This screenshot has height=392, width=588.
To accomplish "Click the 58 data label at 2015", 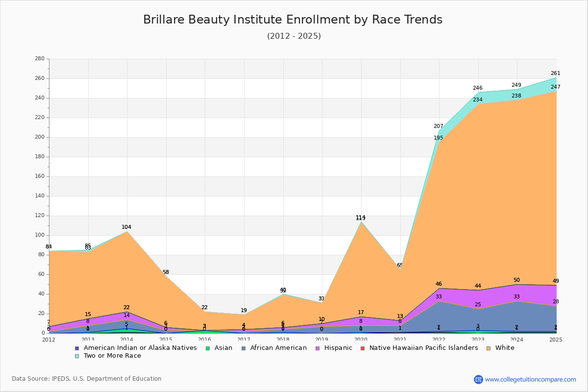I will (166, 272).
